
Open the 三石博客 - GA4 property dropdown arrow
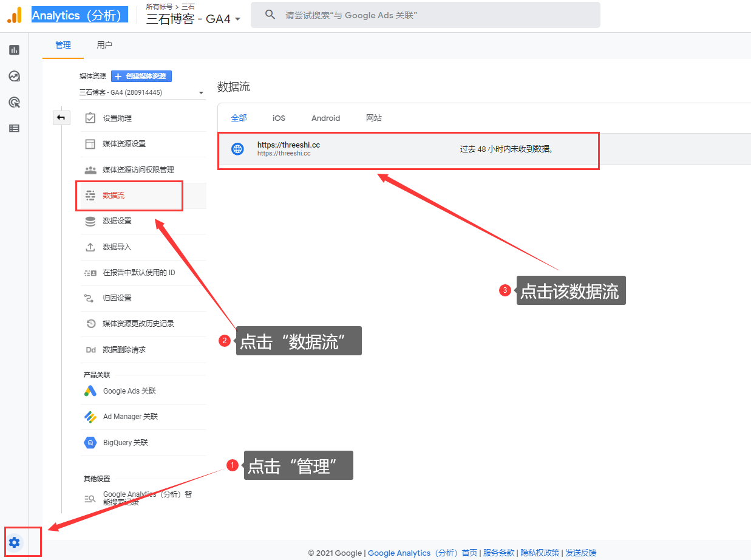[x=237, y=19]
